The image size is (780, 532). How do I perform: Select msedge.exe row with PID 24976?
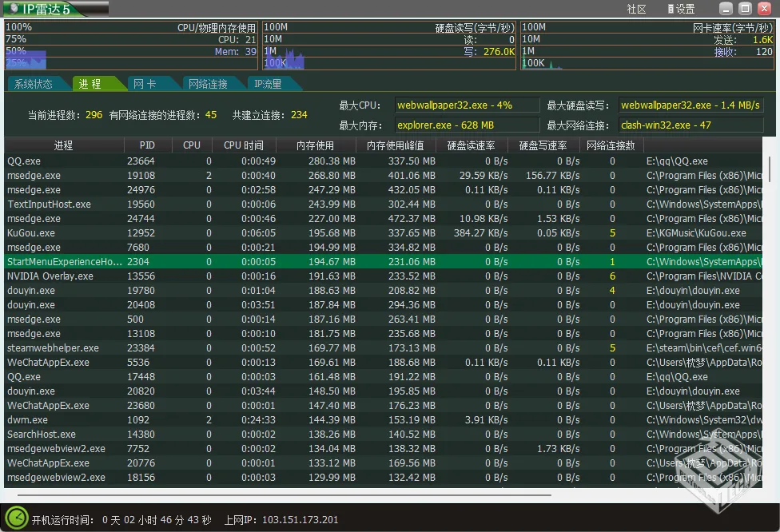tap(383, 190)
